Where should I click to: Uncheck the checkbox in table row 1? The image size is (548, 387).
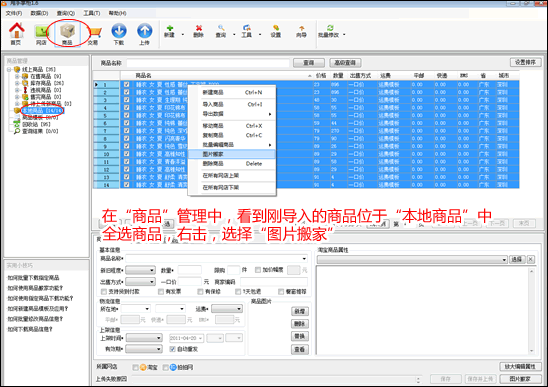[127, 85]
